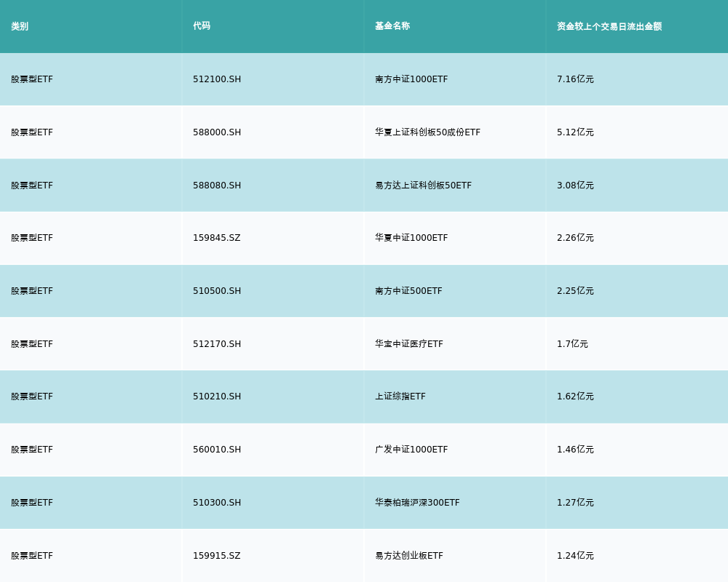Image resolution: width=728 pixels, height=582 pixels.
Task: Click the 类别 column header
Action: (20, 26)
